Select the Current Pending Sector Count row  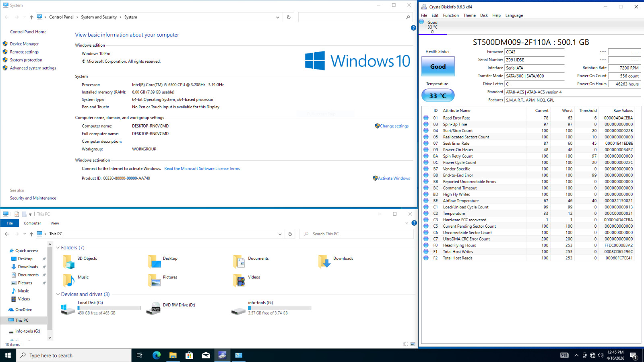pyautogui.click(x=528, y=226)
